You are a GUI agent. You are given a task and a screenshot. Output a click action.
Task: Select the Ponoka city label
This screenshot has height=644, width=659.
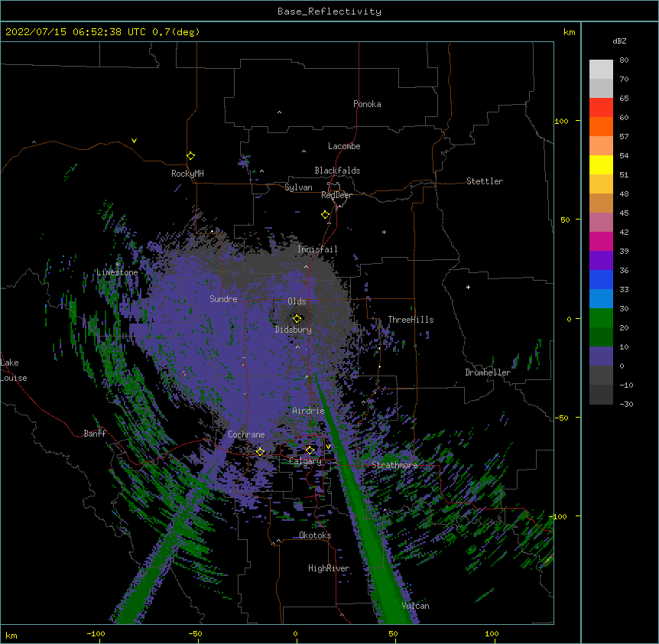(367, 104)
